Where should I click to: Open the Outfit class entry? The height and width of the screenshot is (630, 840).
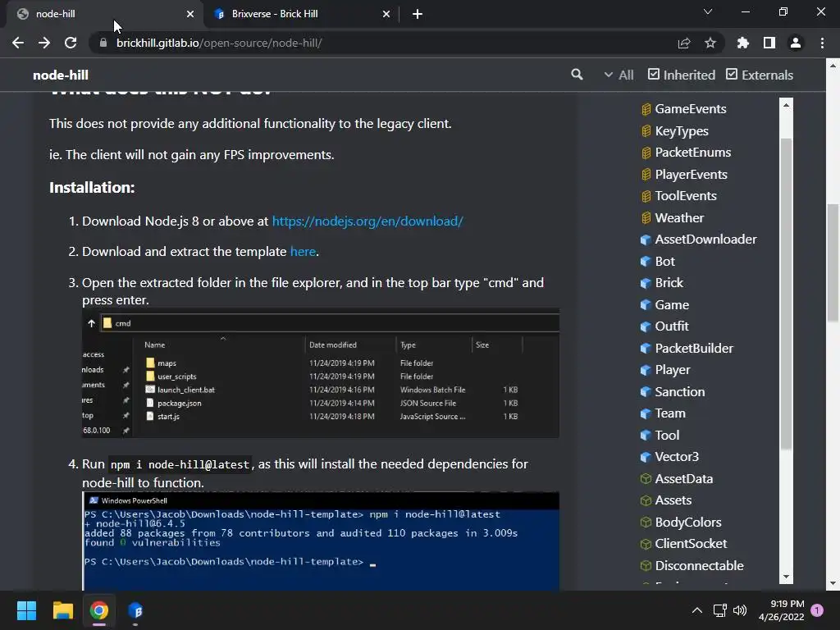click(x=664, y=326)
